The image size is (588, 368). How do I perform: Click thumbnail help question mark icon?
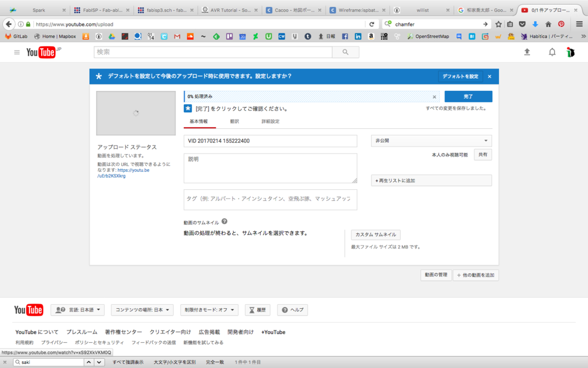[225, 221]
